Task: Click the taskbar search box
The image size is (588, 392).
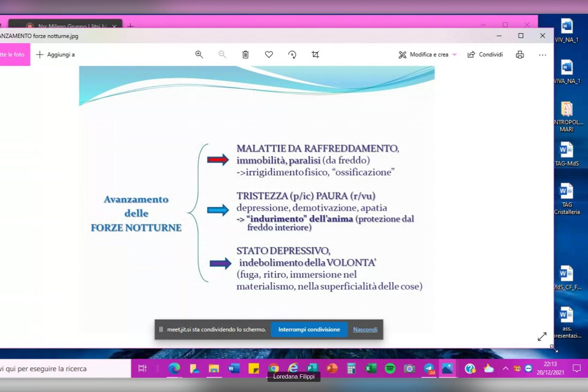Action: [x=65, y=368]
